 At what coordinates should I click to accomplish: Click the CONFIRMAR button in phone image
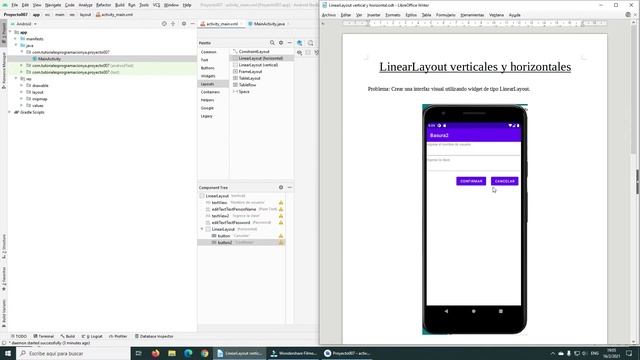click(x=471, y=181)
